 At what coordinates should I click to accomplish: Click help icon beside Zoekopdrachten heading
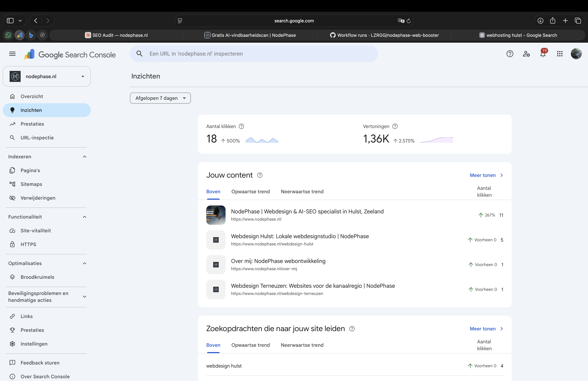[x=352, y=329]
